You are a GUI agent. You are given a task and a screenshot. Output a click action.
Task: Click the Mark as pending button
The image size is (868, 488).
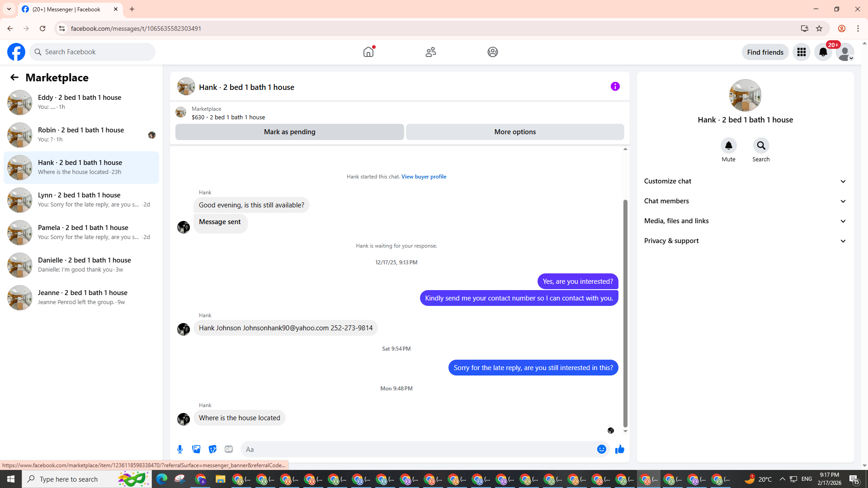pyautogui.click(x=289, y=132)
